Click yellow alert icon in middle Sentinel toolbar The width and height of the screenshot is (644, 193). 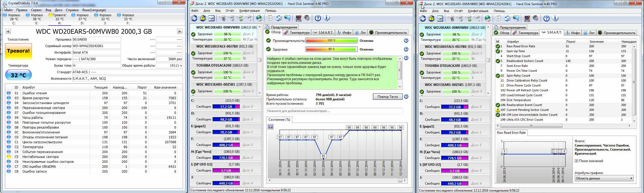point(203,18)
